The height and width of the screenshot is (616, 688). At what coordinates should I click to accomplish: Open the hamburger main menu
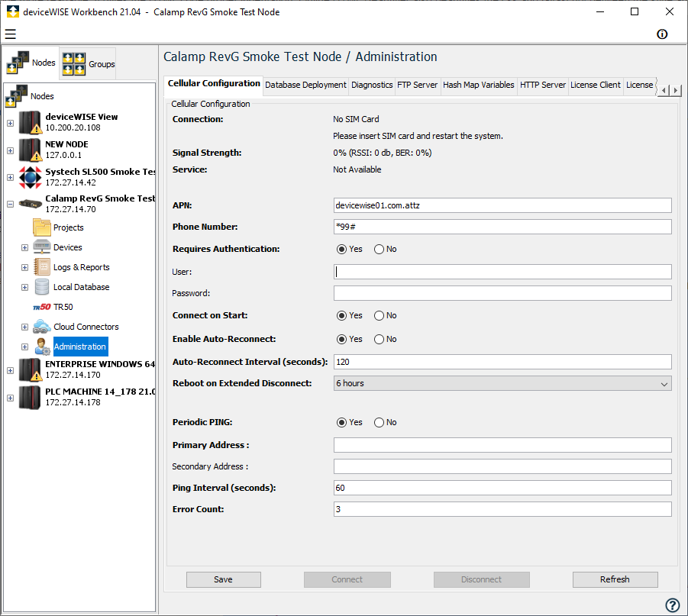(x=11, y=34)
